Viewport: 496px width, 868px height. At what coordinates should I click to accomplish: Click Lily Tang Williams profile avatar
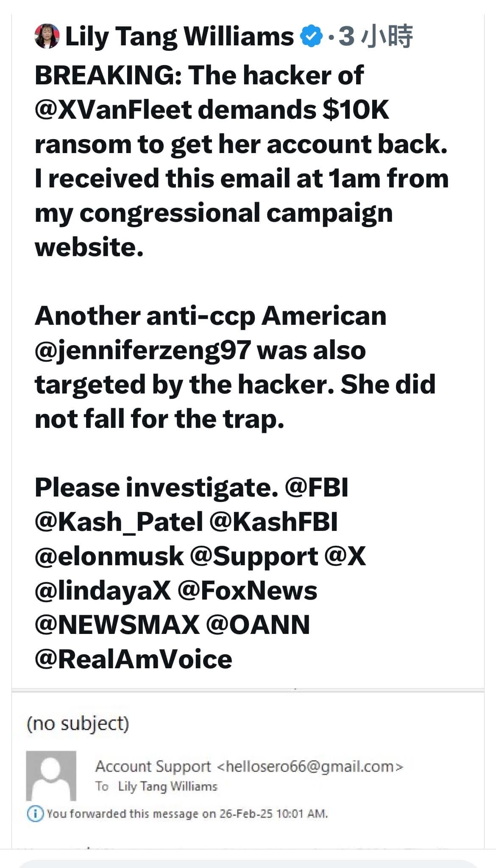click(46, 36)
